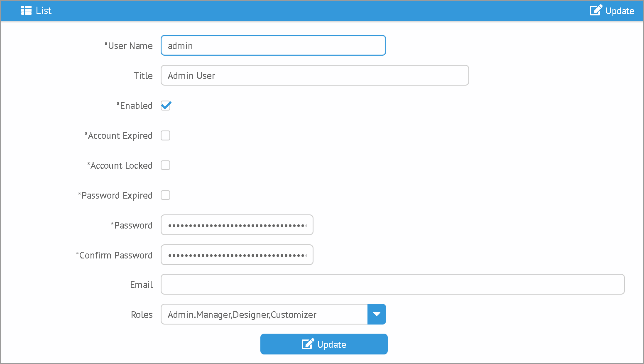
Task: Tick the Password Expired checkbox
Action: 166,195
